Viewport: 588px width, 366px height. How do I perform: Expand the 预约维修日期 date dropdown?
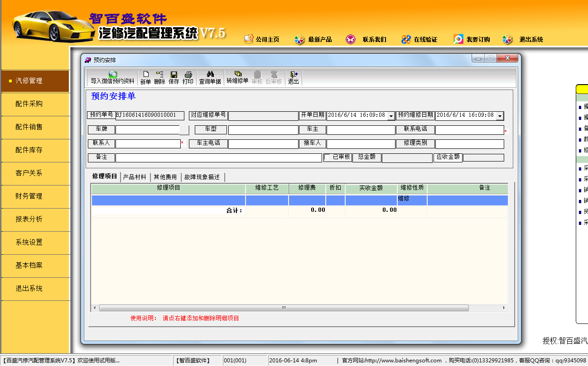point(500,116)
